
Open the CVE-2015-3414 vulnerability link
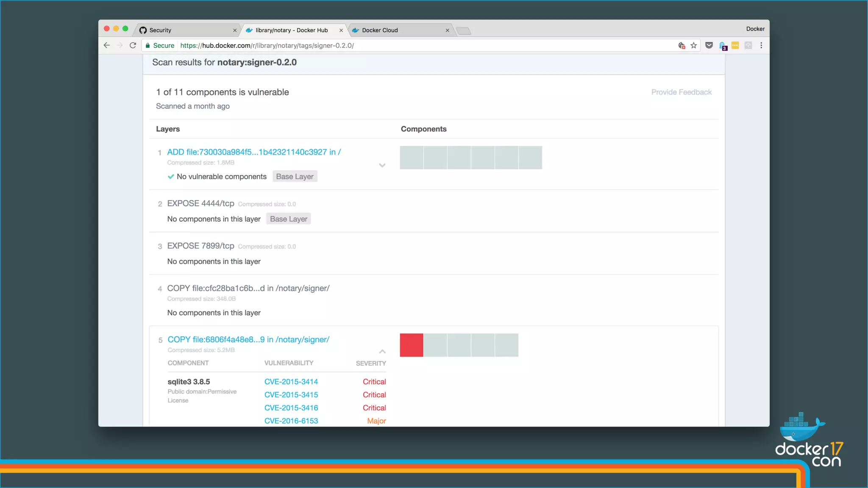[291, 382]
